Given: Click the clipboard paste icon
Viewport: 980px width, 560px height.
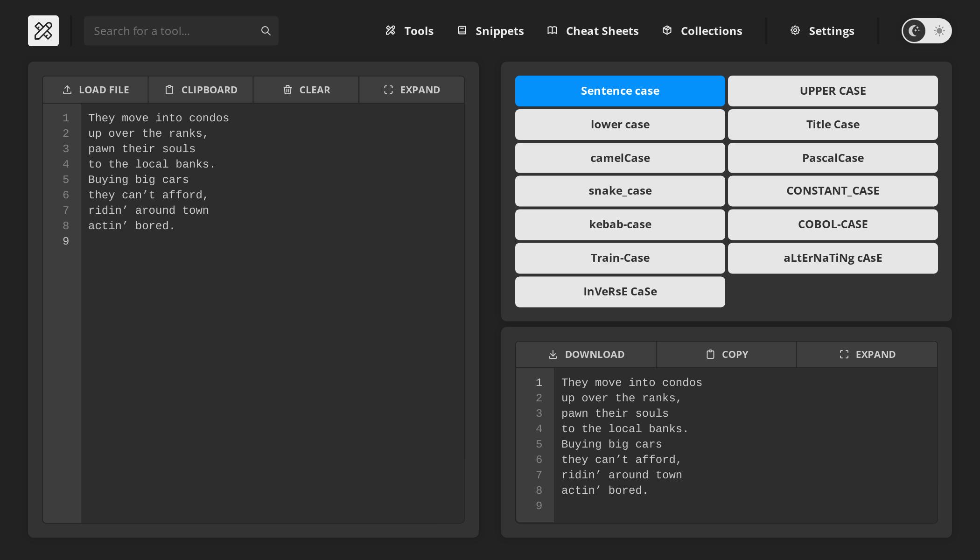Looking at the screenshot, I should point(169,89).
